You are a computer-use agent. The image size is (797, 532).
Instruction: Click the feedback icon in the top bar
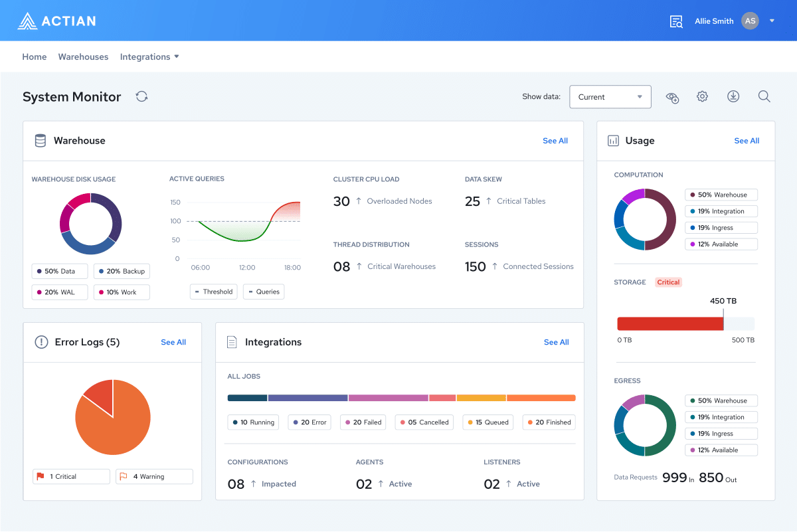click(x=675, y=21)
